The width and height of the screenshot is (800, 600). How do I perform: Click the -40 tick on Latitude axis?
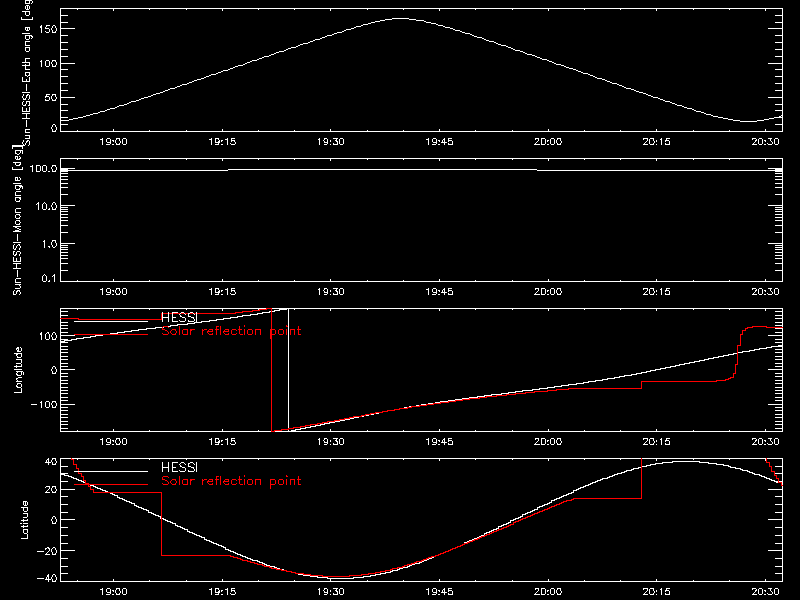[x=47, y=579]
